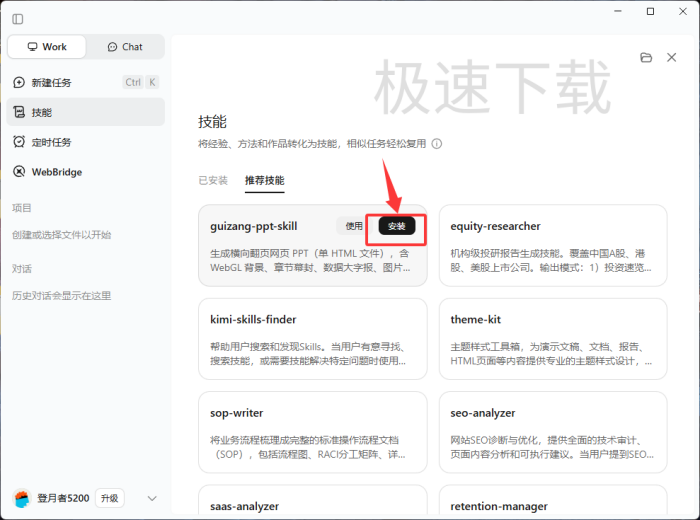Switch to Chat mode
The height and width of the screenshot is (520, 700).
(125, 47)
